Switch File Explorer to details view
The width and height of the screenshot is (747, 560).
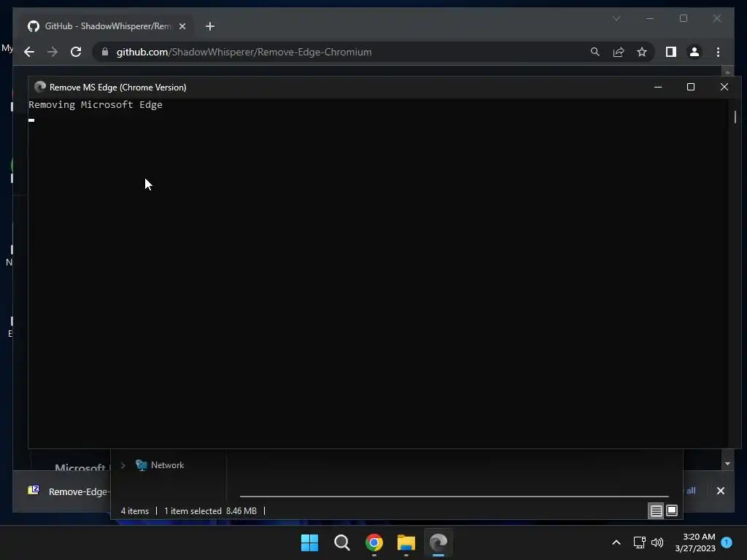click(x=656, y=511)
